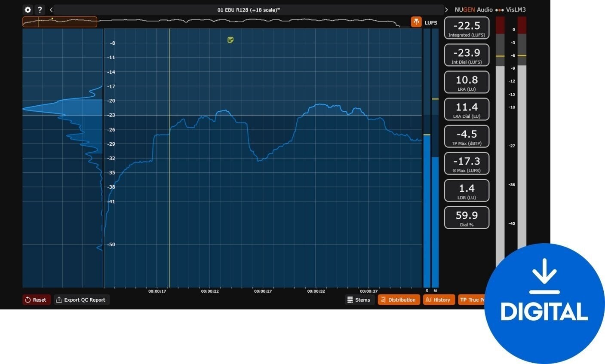This screenshot has height=364, width=605.
Task: Click the left true peak meter bar
Action: pyautogui.click(x=500, y=142)
